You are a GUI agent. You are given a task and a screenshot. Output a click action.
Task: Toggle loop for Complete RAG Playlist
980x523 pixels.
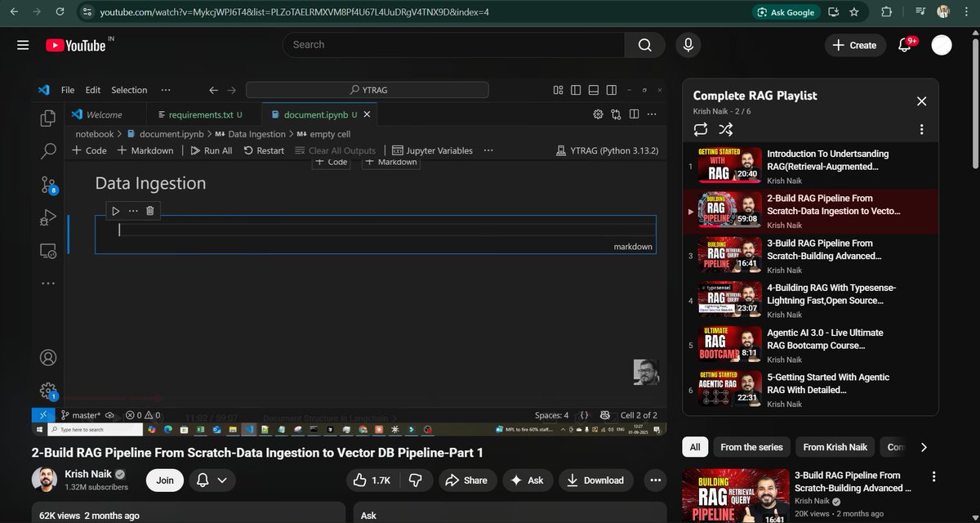[700, 128]
